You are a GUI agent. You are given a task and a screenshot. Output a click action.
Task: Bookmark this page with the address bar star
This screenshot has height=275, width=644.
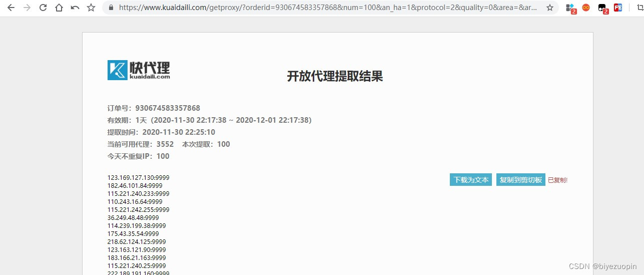point(550,8)
